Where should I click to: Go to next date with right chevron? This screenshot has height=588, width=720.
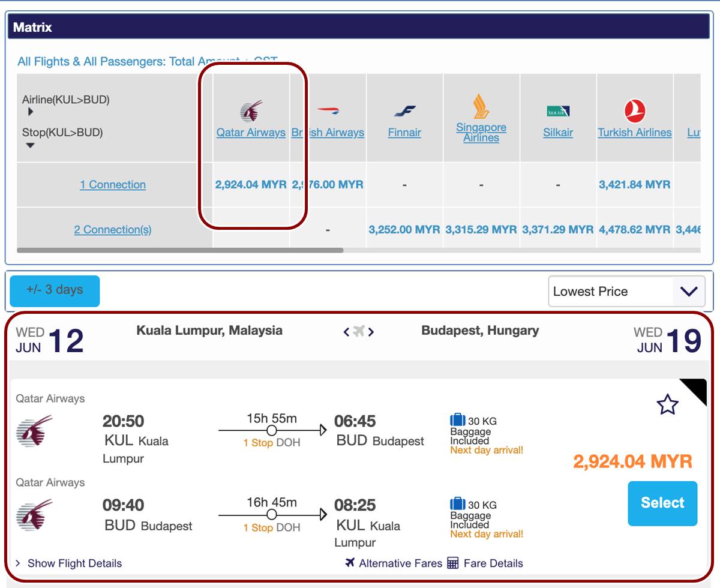coord(371,332)
